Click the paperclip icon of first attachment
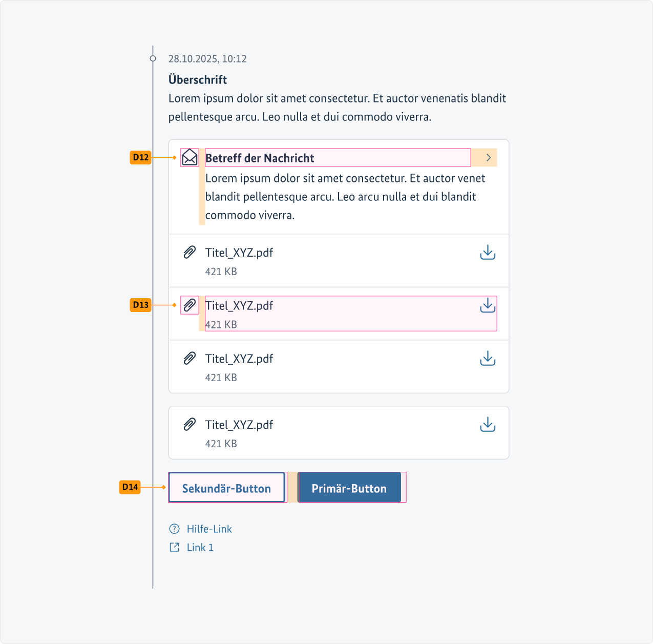Image resolution: width=653 pixels, height=644 pixels. pyautogui.click(x=189, y=252)
